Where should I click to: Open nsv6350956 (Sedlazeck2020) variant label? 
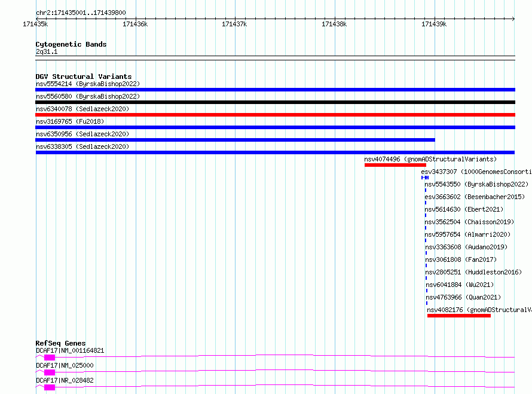(x=82, y=134)
